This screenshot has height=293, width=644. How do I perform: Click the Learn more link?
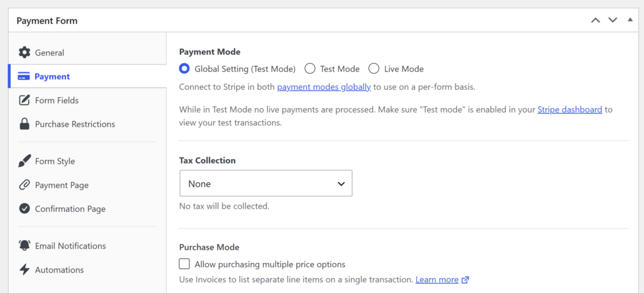(437, 280)
